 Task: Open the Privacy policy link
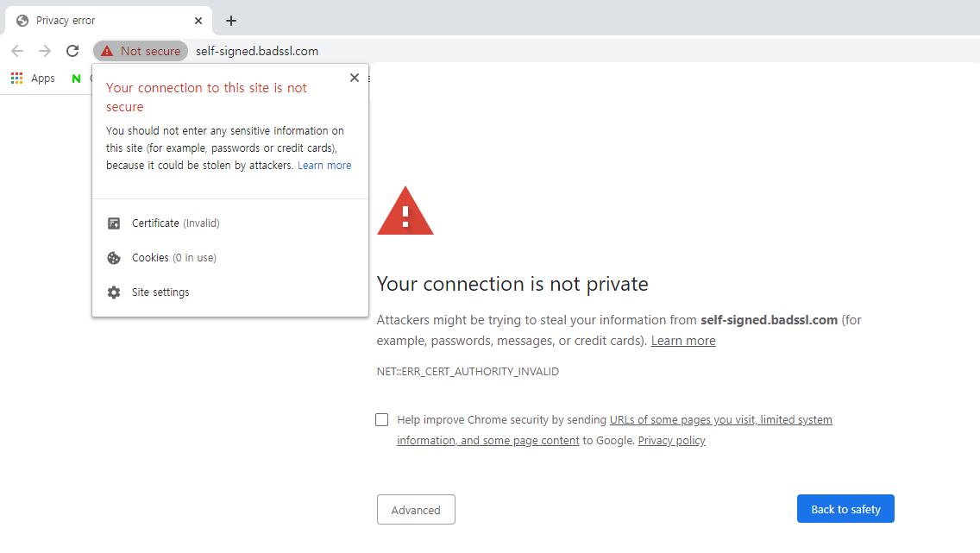[671, 441]
